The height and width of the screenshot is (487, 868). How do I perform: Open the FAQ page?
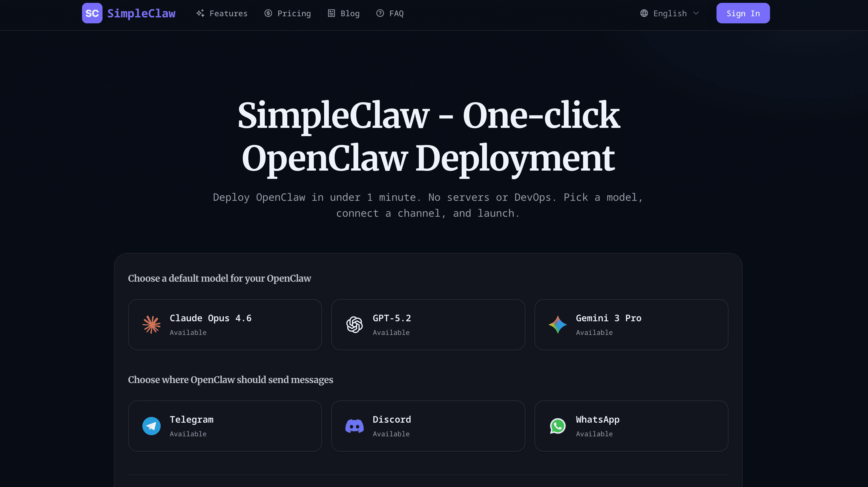397,13
